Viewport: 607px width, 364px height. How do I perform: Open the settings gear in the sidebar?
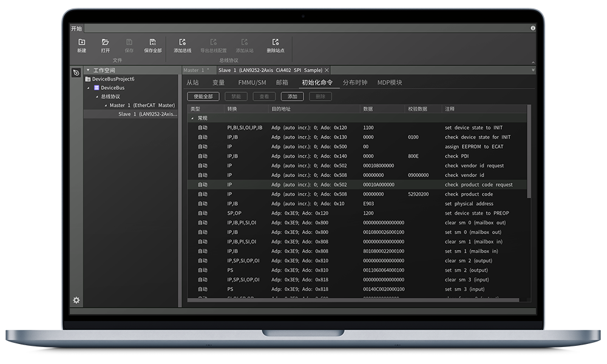(x=76, y=300)
